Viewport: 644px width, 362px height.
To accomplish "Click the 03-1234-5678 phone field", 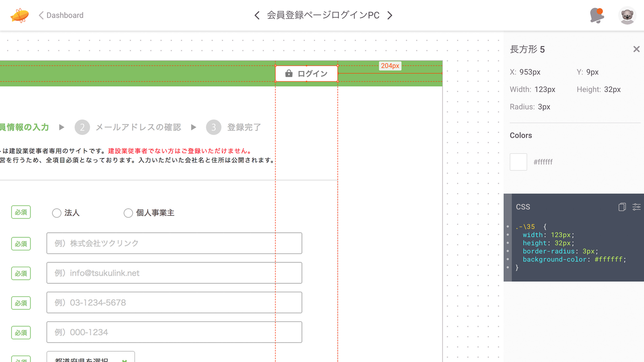I will tap(174, 303).
